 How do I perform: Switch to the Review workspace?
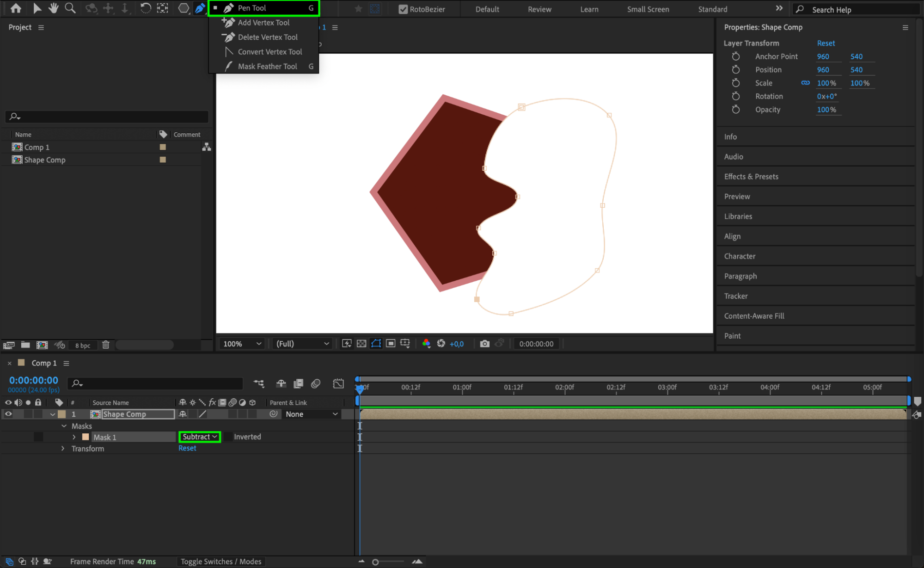539,9
